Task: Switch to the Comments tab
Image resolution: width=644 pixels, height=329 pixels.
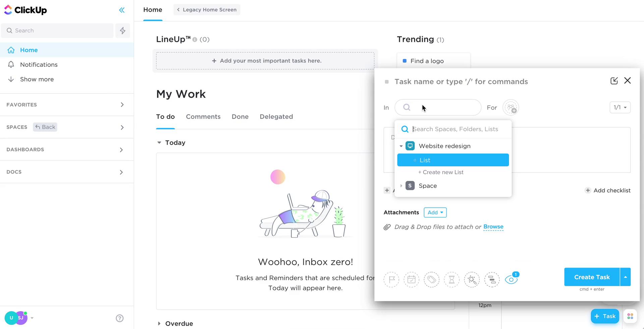Action: click(203, 117)
